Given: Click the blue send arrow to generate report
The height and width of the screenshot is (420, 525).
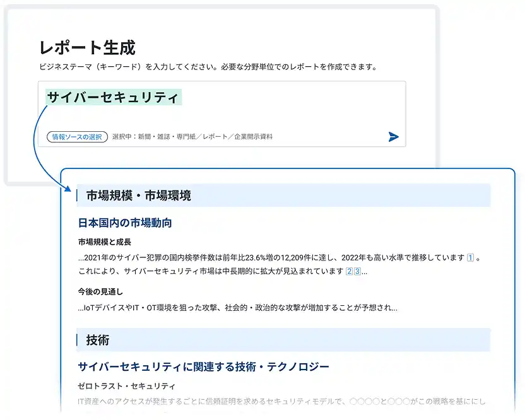Looking at the screenshot, I should pos(392,136).
